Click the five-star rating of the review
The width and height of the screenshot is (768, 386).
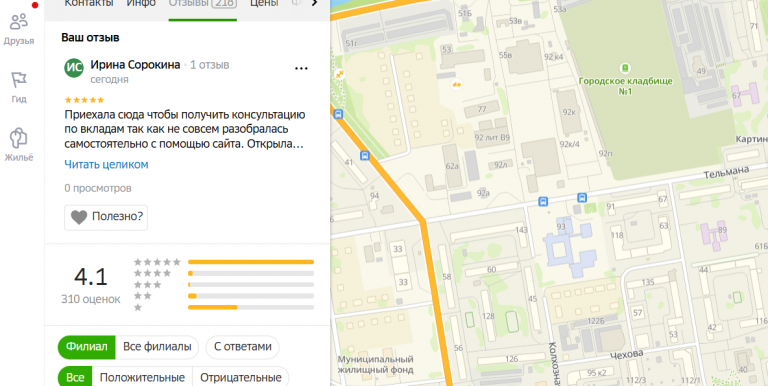tap(84, 100)
